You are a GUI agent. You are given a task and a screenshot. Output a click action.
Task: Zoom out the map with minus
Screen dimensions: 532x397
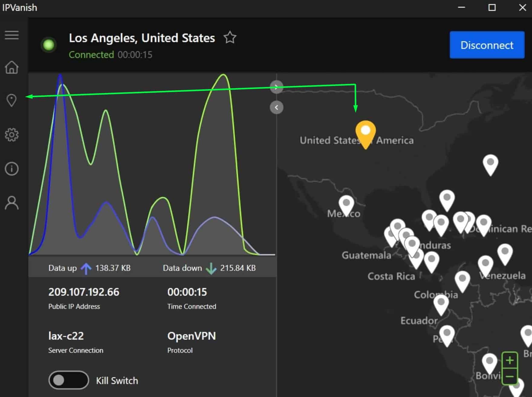[510, 376]
